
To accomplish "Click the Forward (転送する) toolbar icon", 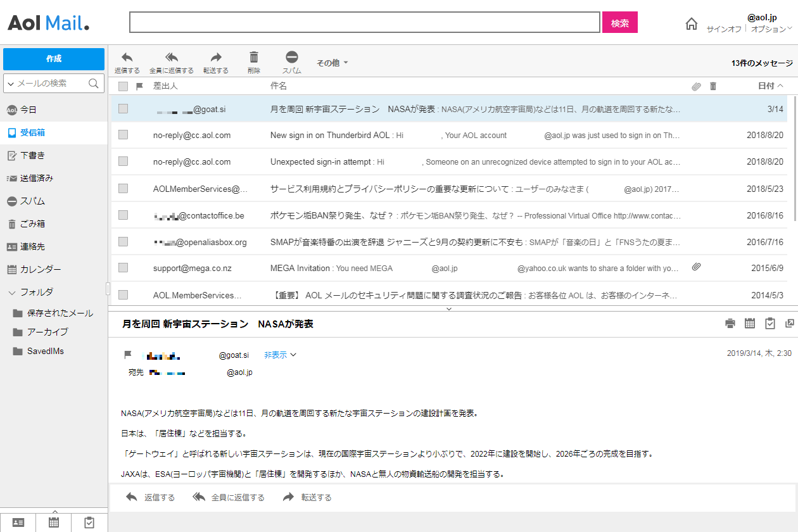I will coord(216,57).
